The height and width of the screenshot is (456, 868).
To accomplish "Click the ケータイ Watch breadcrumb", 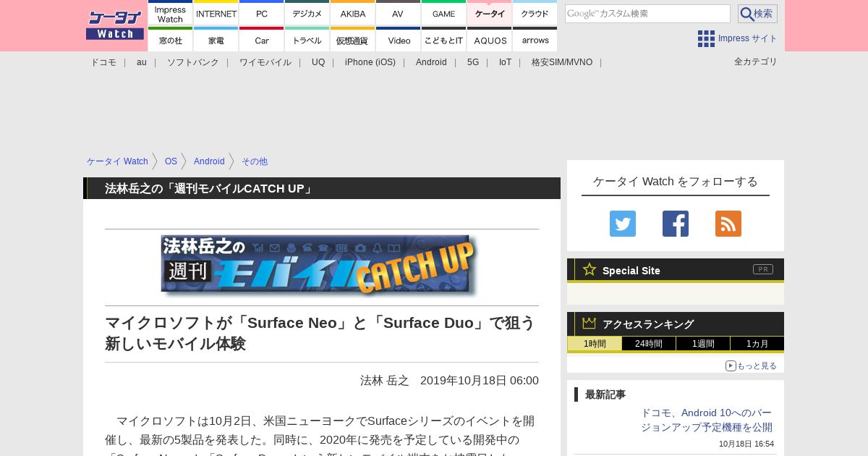I will coord(117,161).
